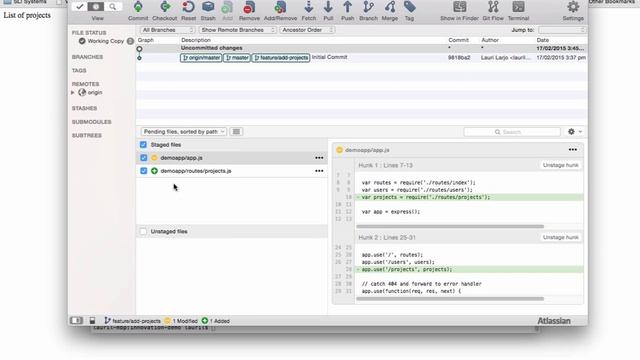Click in the file search field
This screenshot has width=640, height=360.
click(x=512, y=132)
